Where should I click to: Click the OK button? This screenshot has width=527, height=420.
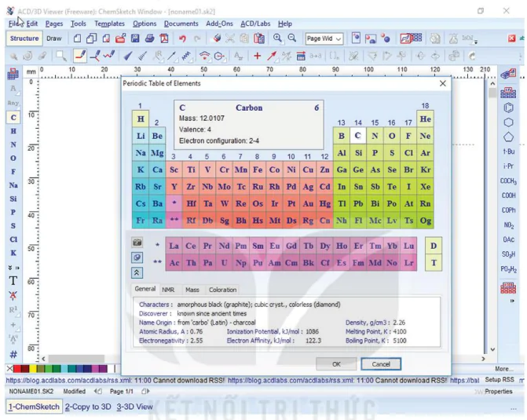(336, 364)
